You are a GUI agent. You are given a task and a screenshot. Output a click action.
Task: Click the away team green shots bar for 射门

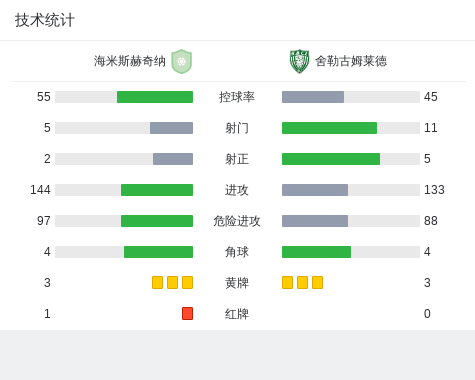(329, 128)
